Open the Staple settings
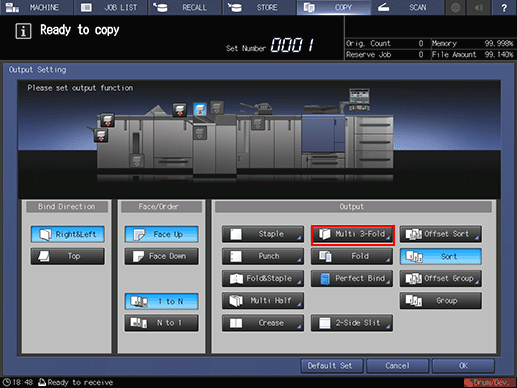 point(263,234)
